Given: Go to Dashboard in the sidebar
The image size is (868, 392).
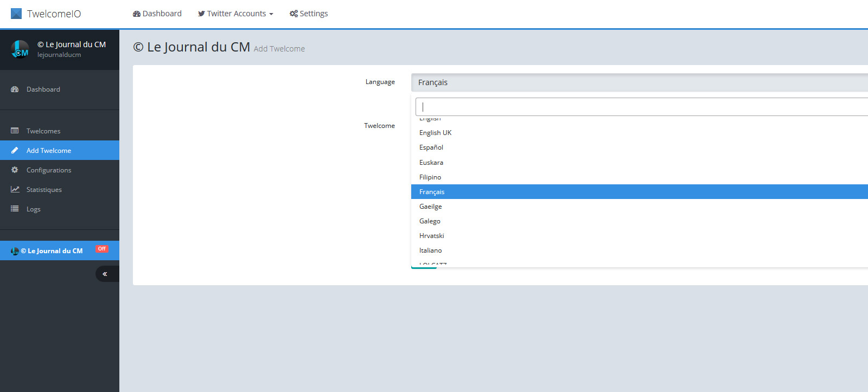Looking at the screenshot, I should point(60,89).
